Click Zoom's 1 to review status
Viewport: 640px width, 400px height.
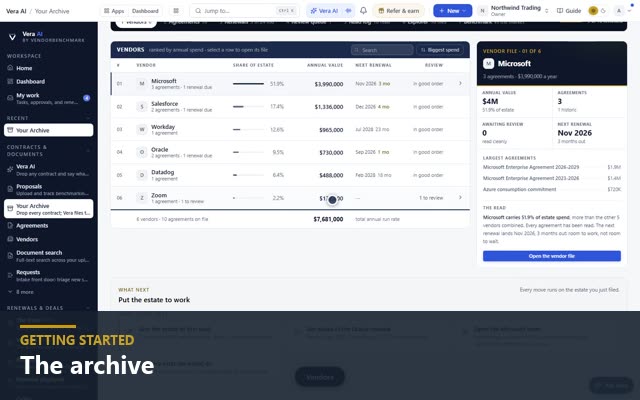pyautogui.click(x=431, y=198)
